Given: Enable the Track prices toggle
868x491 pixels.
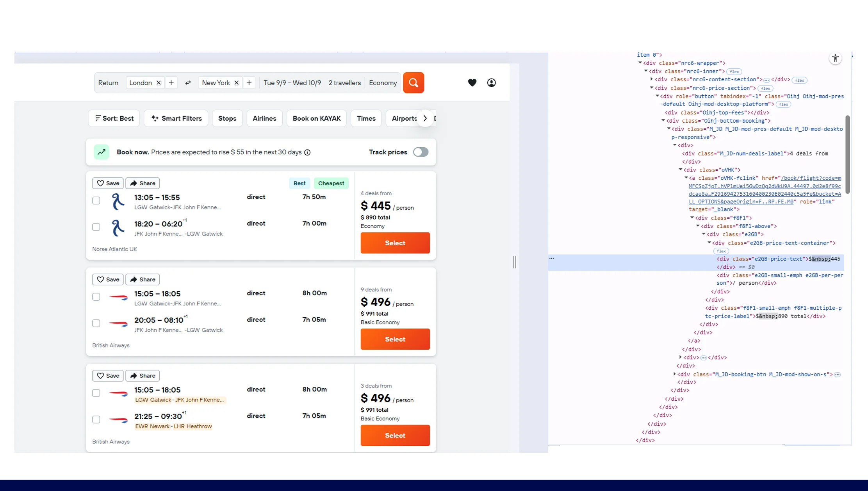Looking at the screenshot, I should click(421, 152).
